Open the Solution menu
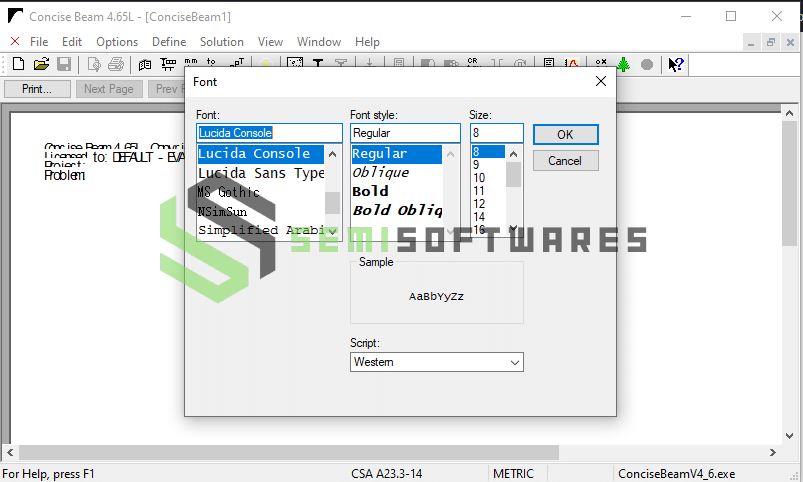803x482 pixels. (x=222, y=42)
